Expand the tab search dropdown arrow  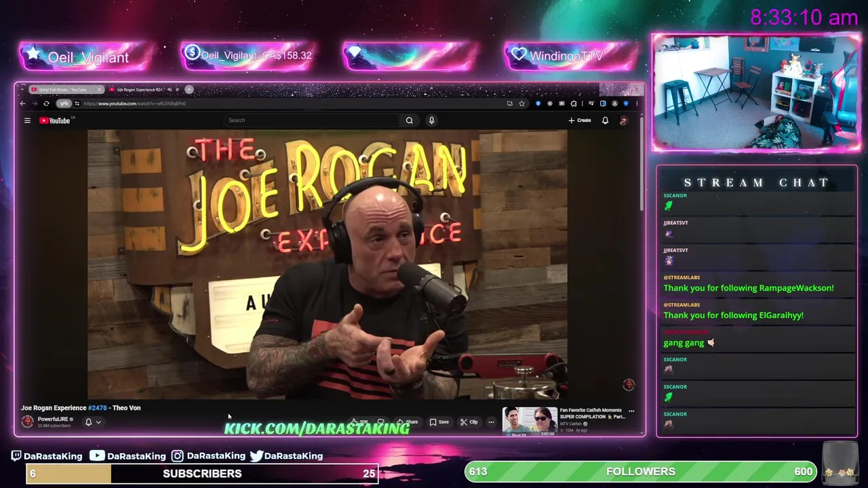point(23,89)
